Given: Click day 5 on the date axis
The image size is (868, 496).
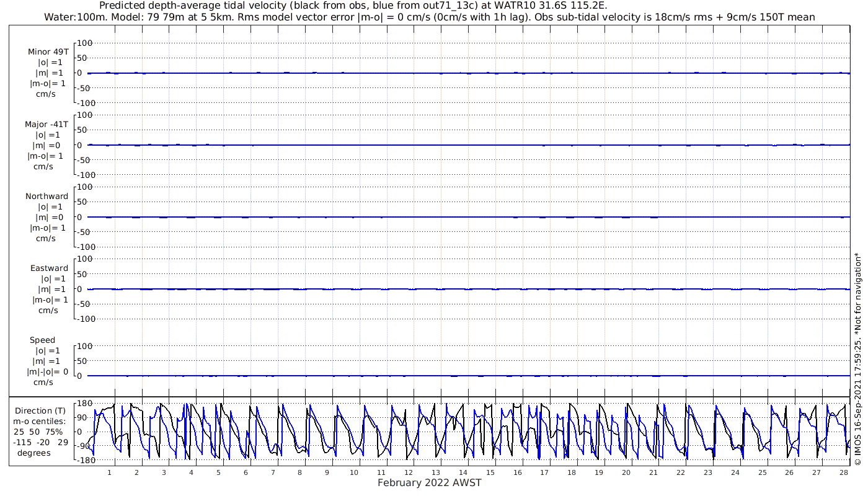Looking at the screenshot, I should pyautogui.click(x=218, y=472).
